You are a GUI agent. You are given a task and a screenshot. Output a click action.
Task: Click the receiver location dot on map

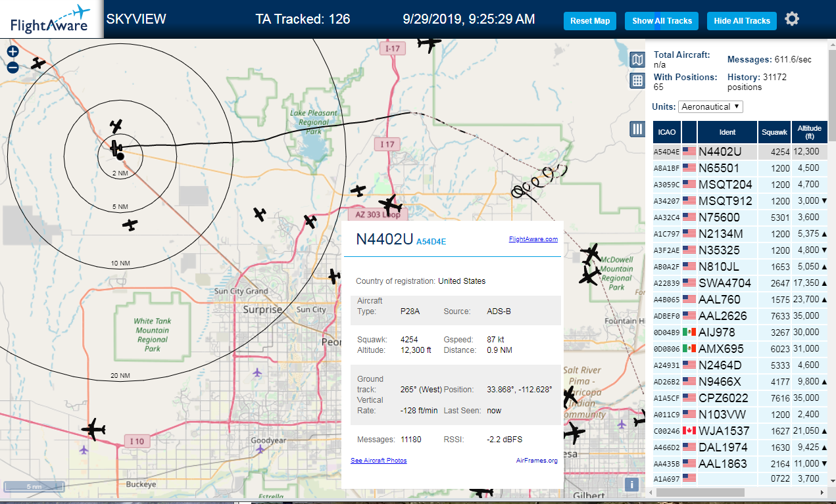click(120, 156)
